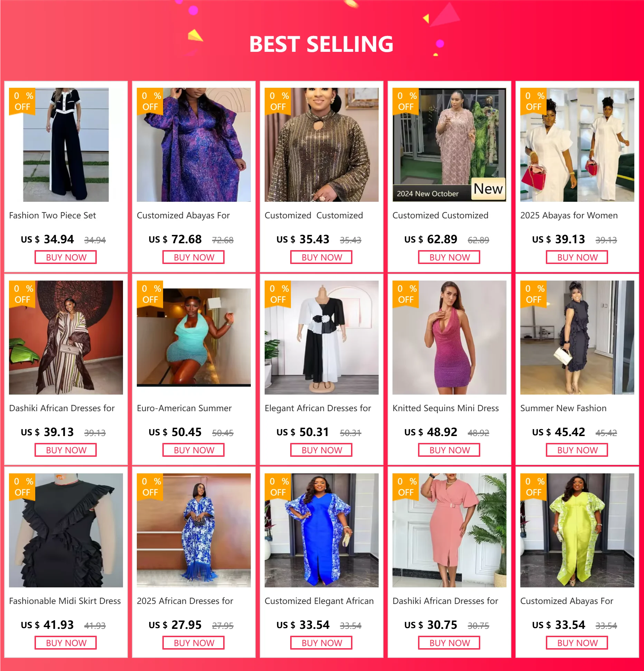Click Buy Now for Summer New Fashion

577,450
